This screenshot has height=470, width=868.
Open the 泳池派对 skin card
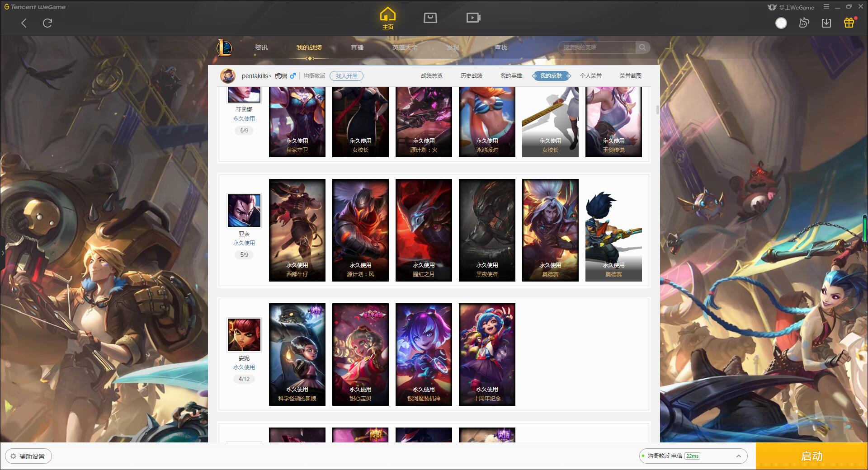click(487, 122)
